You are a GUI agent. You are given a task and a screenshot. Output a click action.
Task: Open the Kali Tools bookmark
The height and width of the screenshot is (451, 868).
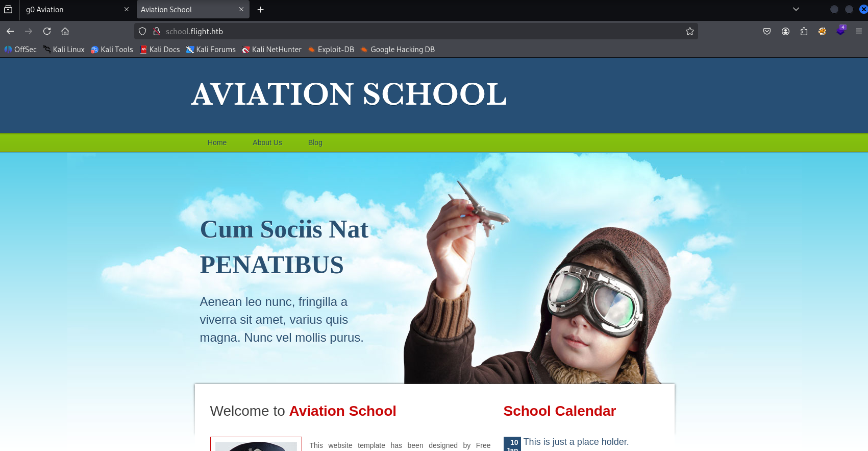tap(112, 50)
